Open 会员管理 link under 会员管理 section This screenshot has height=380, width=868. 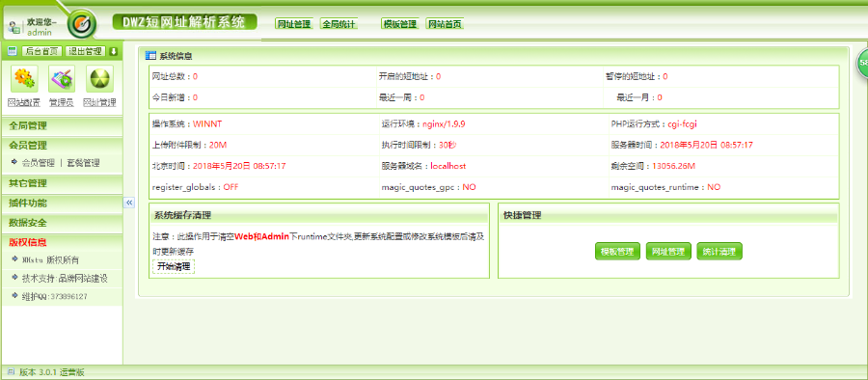(x=39, y=163)
